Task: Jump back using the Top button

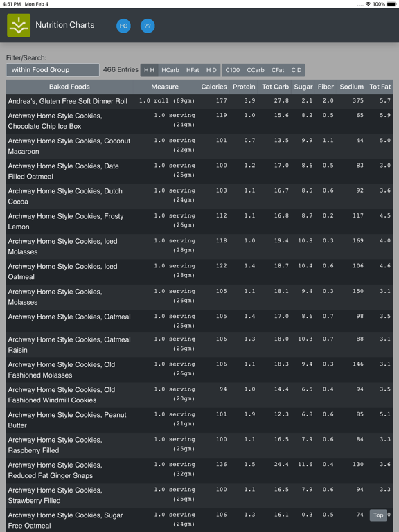Action: [378, 515]
